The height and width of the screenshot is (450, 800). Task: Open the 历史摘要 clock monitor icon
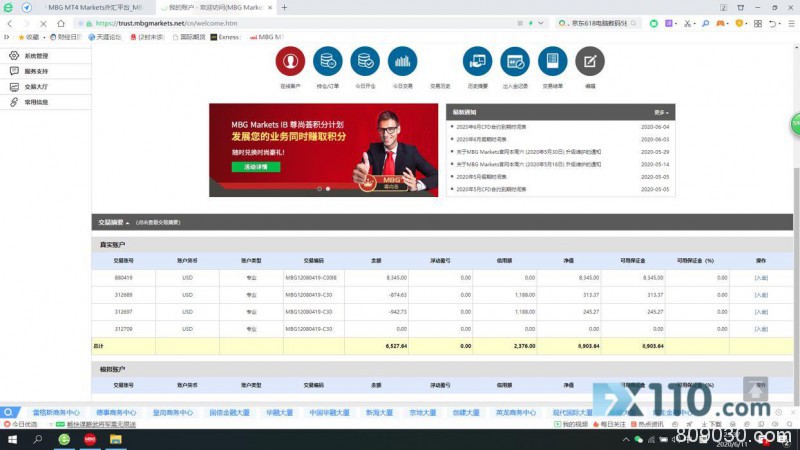[478, 61]
